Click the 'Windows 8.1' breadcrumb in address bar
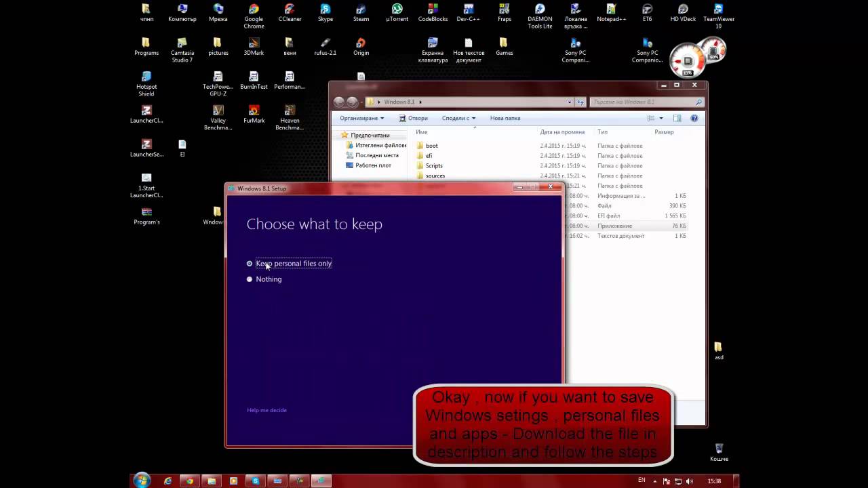 coord(399,102)
